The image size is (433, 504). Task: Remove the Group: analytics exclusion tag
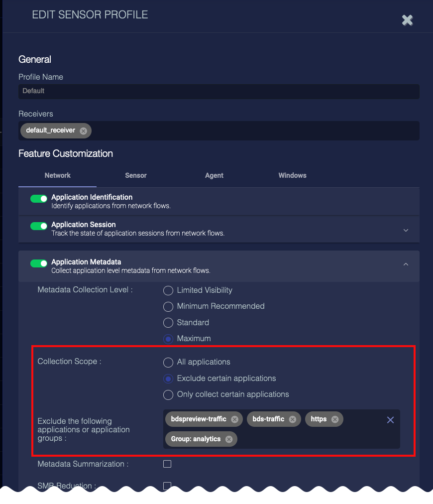pos(228,439)
